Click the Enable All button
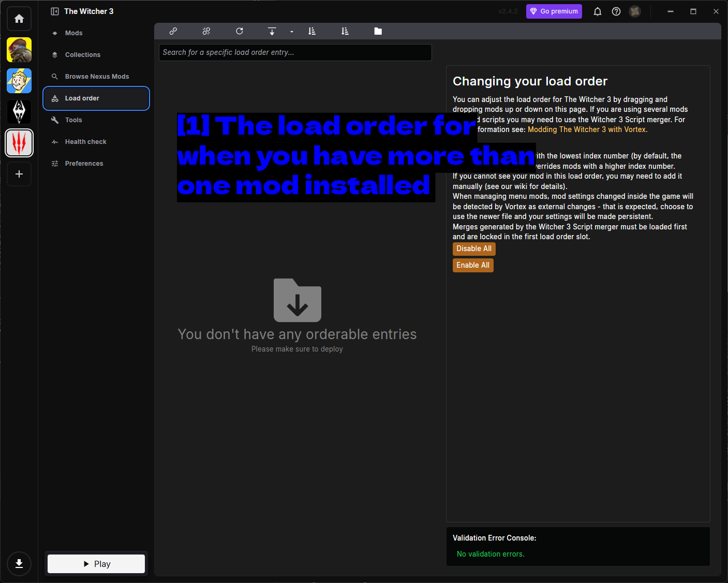 (x=473, y=266)
